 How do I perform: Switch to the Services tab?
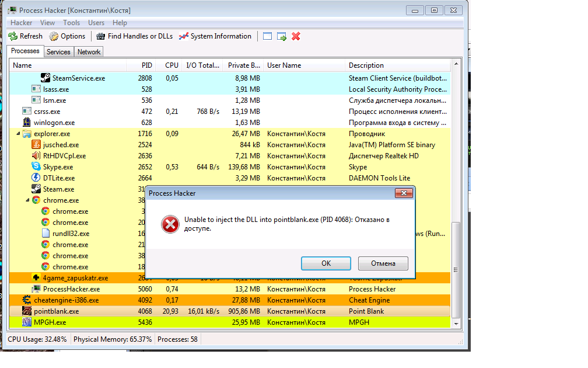click(58, 52)
